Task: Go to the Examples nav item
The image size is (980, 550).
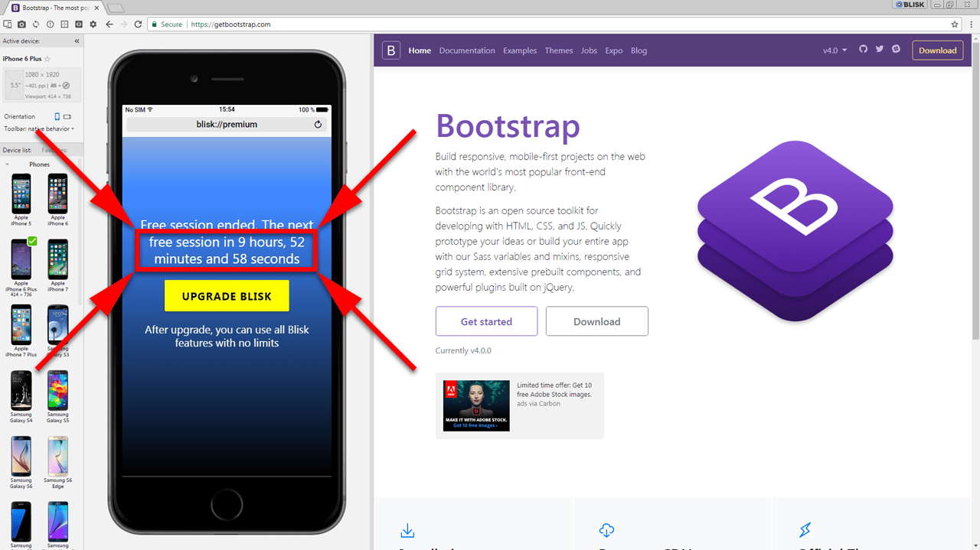Action: click(x=520, y=50)
